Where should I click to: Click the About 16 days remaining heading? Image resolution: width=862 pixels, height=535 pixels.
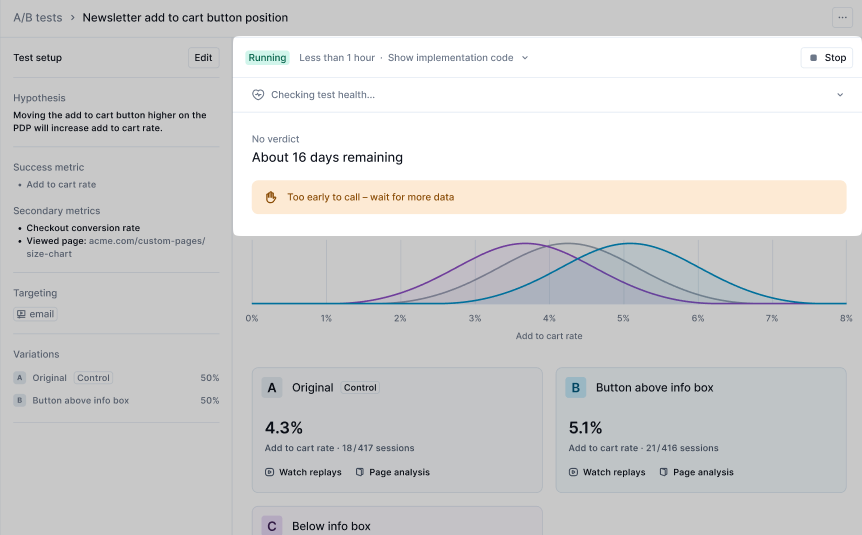tap(327, 157)
